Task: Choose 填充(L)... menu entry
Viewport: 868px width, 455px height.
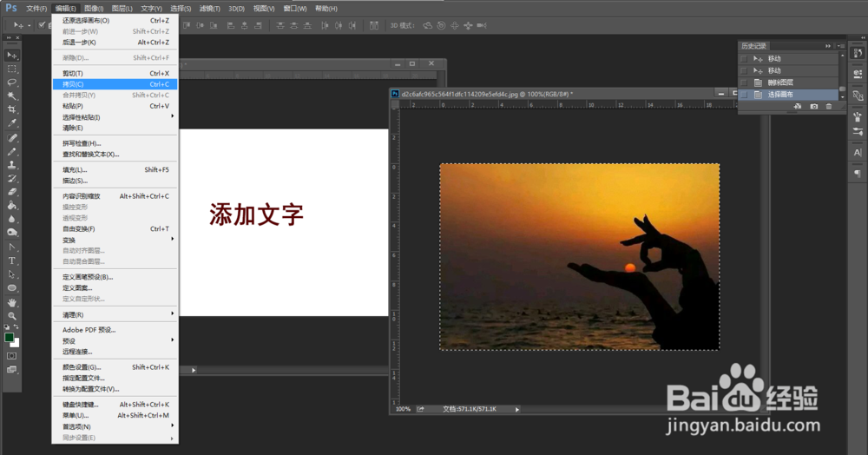Action: [115, 169]
